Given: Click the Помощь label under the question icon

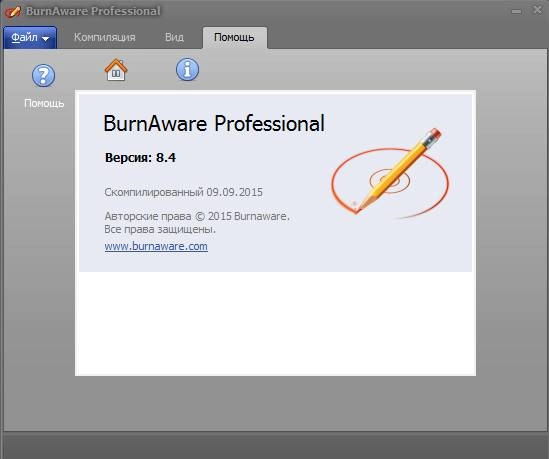Looking at the screenshot, I should [44, 103].
